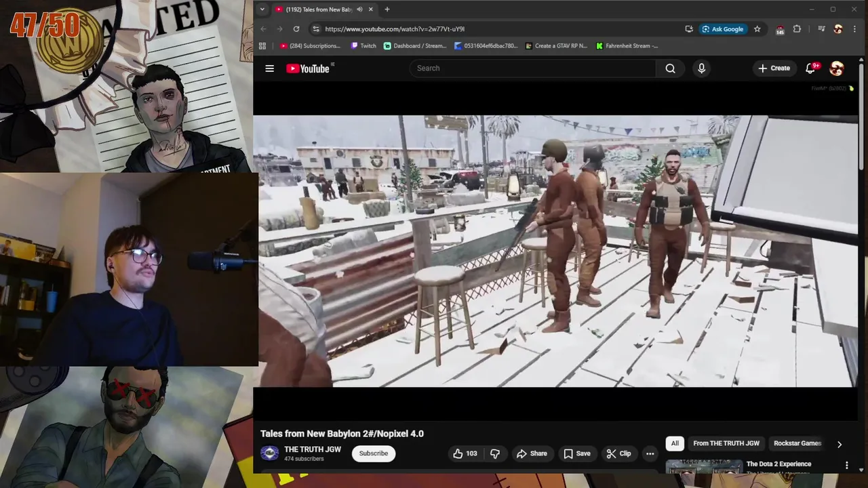Share the video
Viewport: 868px width, 488px height.
pyautogui.click(x=532, y=453)
